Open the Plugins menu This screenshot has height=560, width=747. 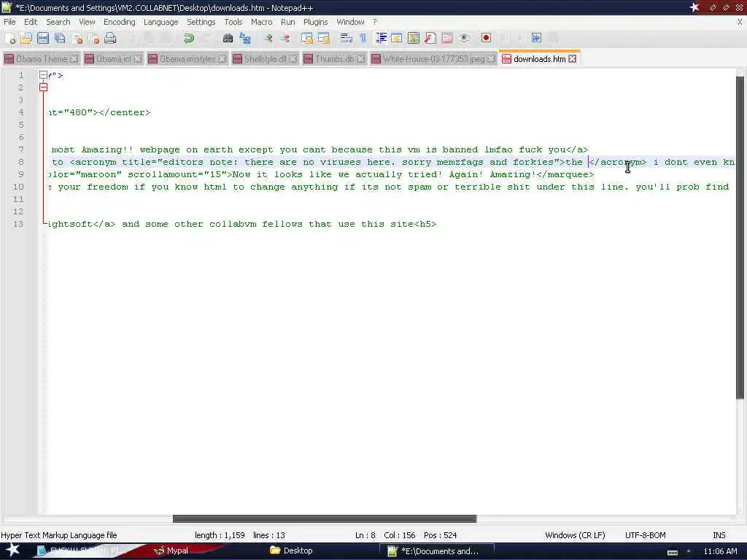[315, 22]
